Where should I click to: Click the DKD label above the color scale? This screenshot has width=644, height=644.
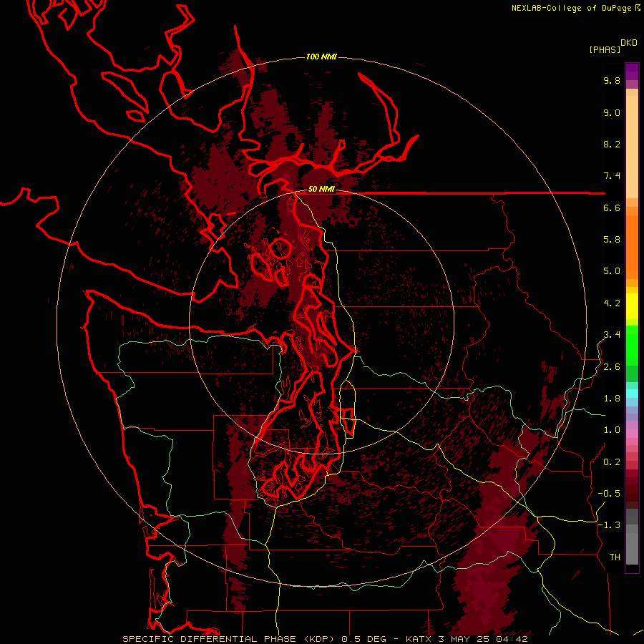(x=629, y=43)
